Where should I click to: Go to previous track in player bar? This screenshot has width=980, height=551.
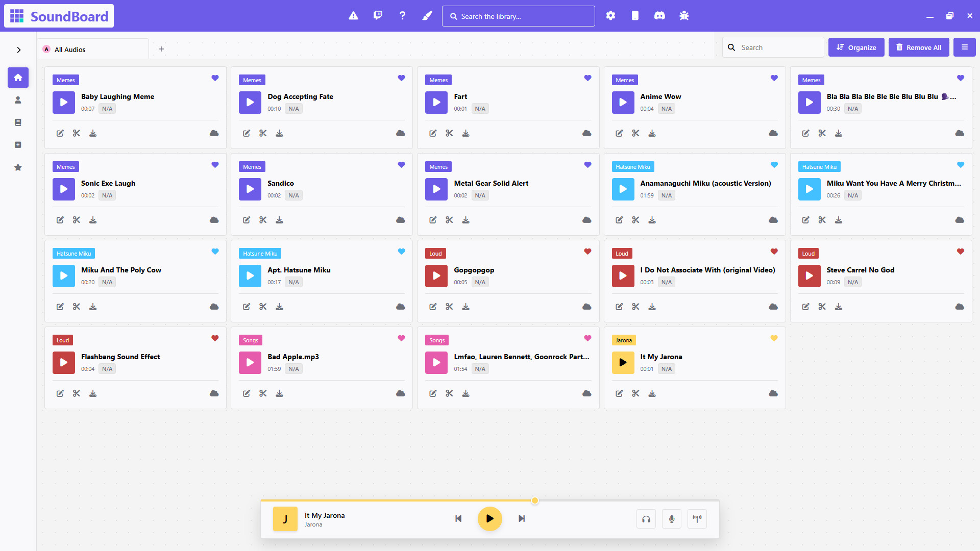(458, 519)
